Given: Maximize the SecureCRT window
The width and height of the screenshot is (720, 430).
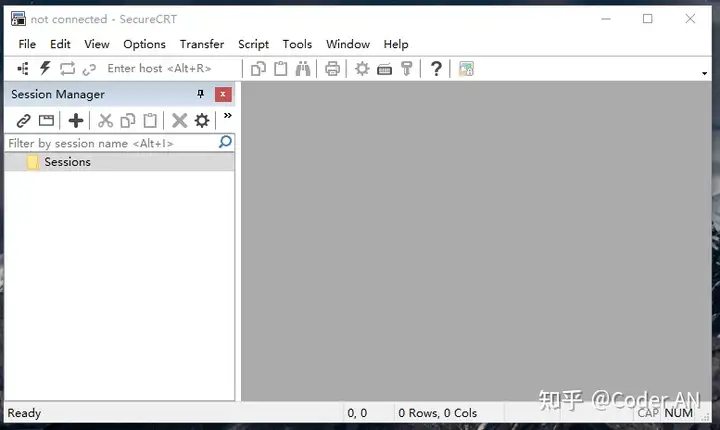Looking at the screenshot, I should click(647, 19).
